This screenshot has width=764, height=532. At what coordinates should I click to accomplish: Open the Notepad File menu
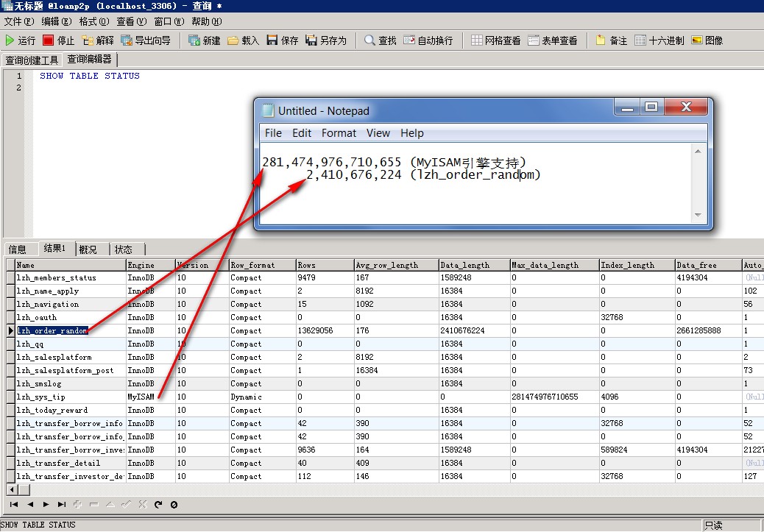(273, 133)
